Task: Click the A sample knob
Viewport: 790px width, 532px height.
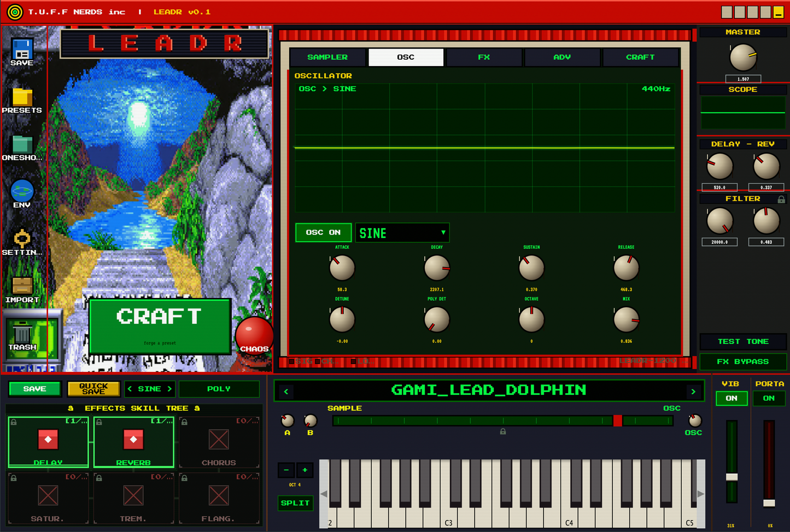Action: click(288, 420)
